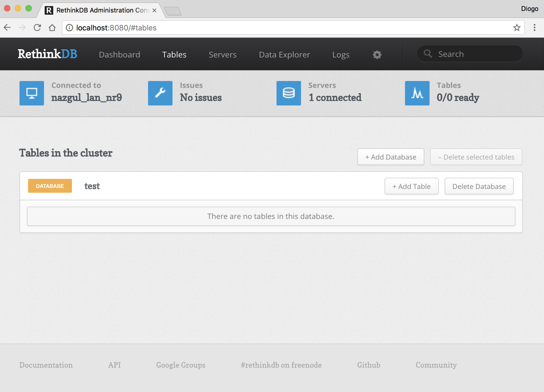Reload the page with the refresh icon
Screen dimensions: 544x392
point(37,28)
